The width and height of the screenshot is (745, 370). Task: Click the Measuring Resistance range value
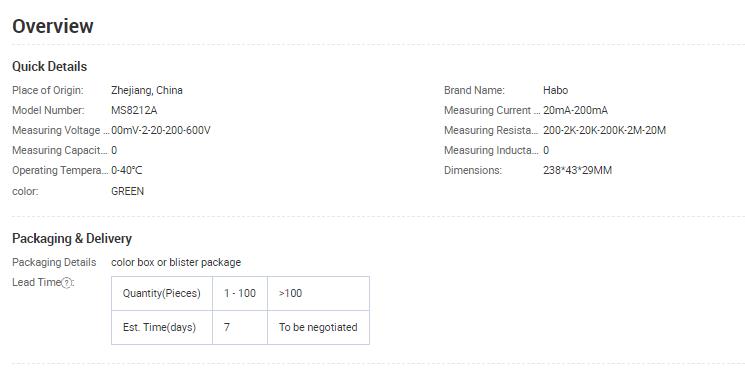[x=604, y=130]
